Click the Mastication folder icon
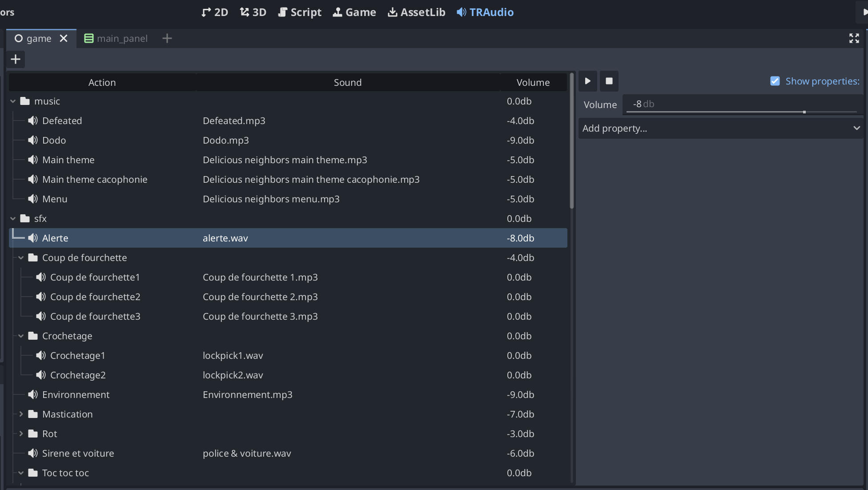Viewport: 868px width, 490px height. 33,414
